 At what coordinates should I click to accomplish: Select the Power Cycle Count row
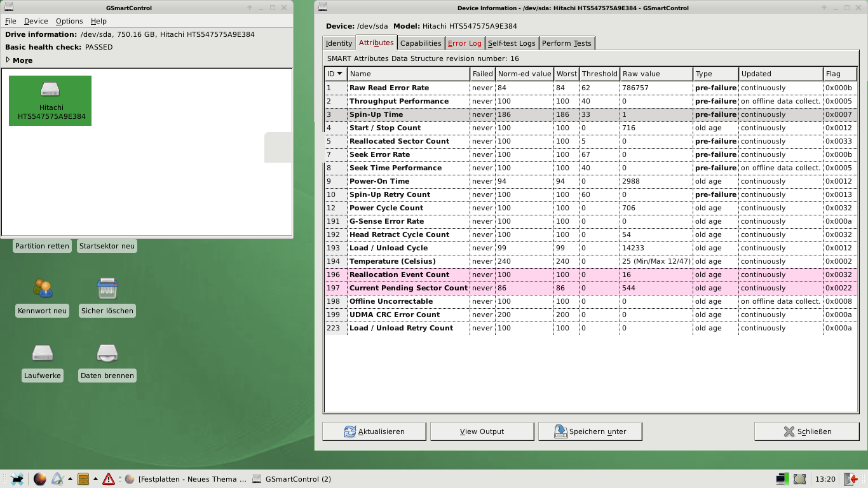(590, 208)
